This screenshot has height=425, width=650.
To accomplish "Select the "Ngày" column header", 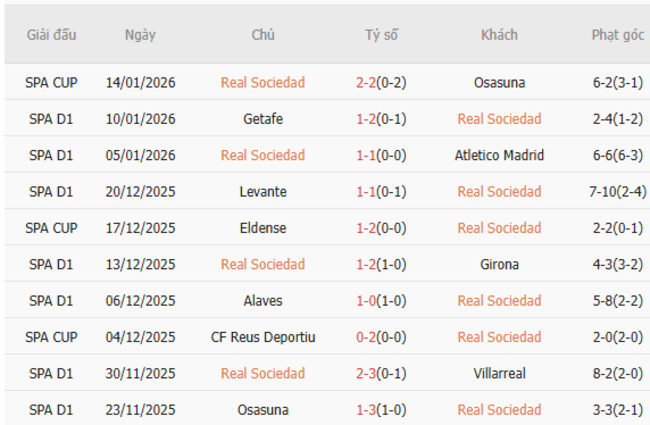I will point(140,34).
